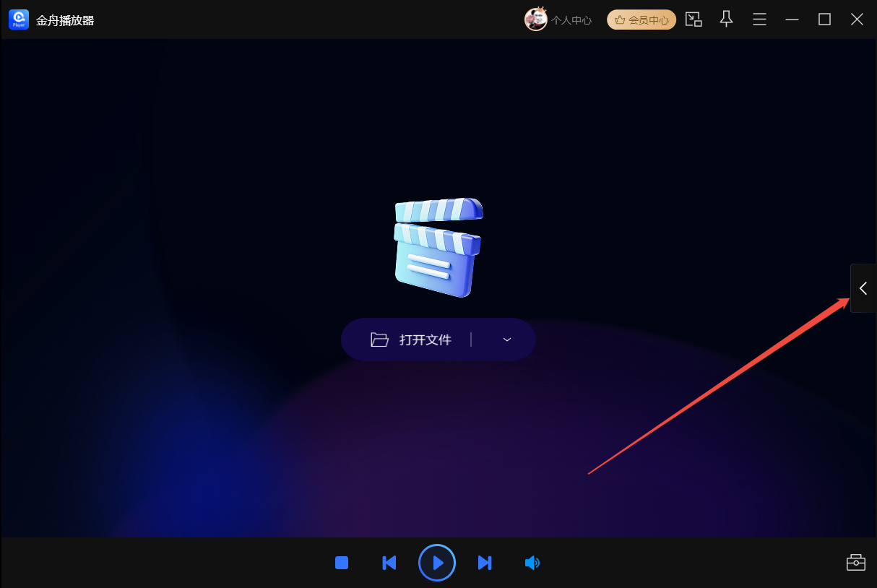Switch to mini player mode icon
877x588 pixels.
[694, 20]
